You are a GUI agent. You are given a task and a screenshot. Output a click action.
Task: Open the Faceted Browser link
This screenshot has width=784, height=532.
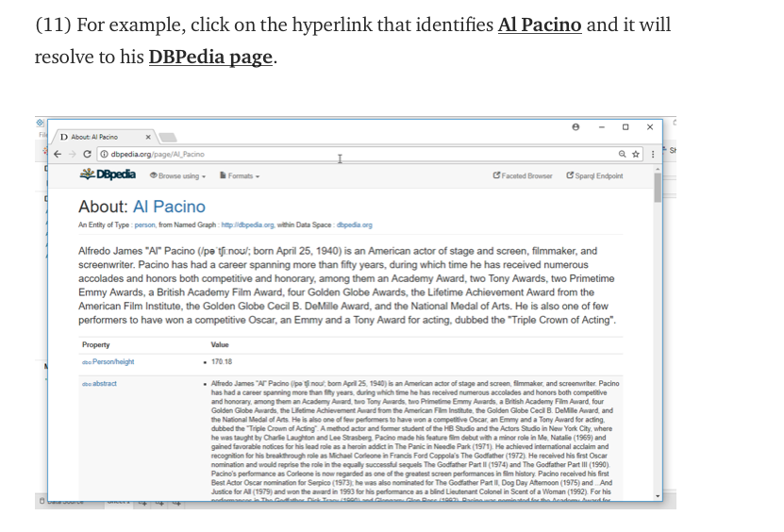(x=523, y=176)
